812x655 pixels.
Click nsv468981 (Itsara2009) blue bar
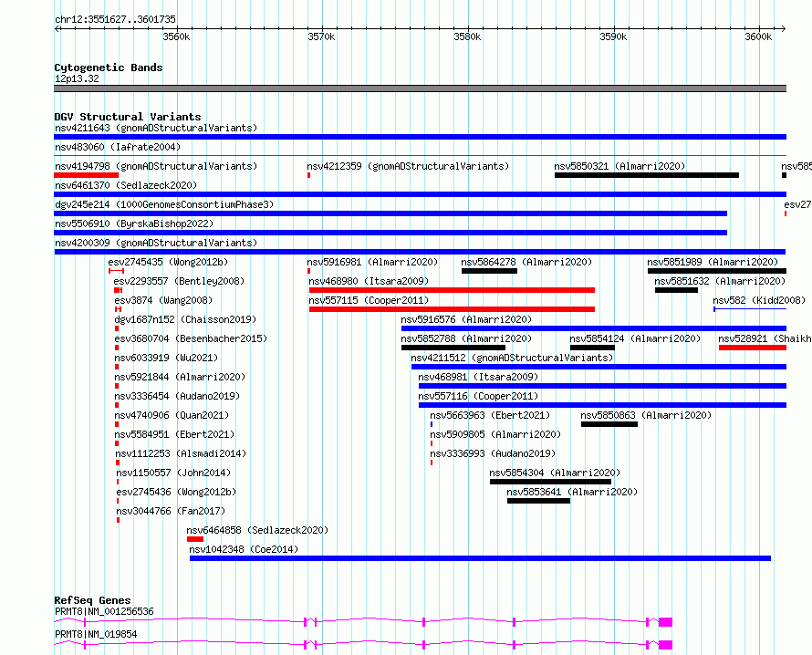tap(603, 386)
